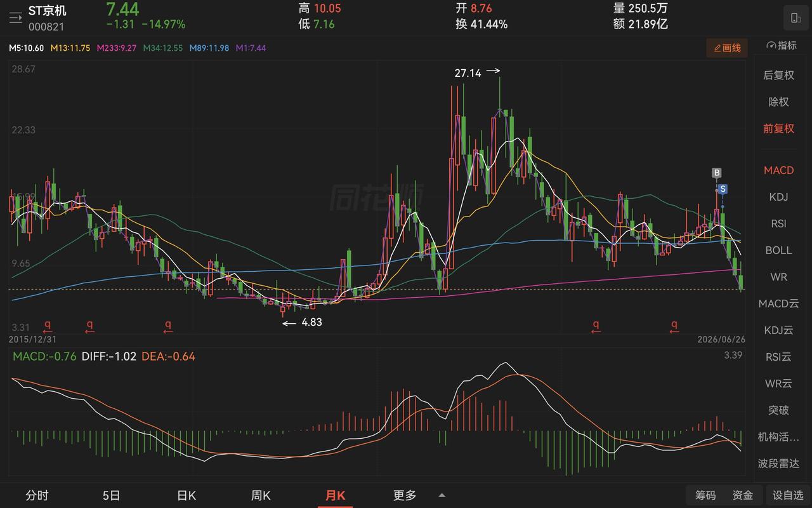This screenshot has width=812, height=508.
Task: Tap 设自选 to add to watchlist
Action: pos(788,495)
